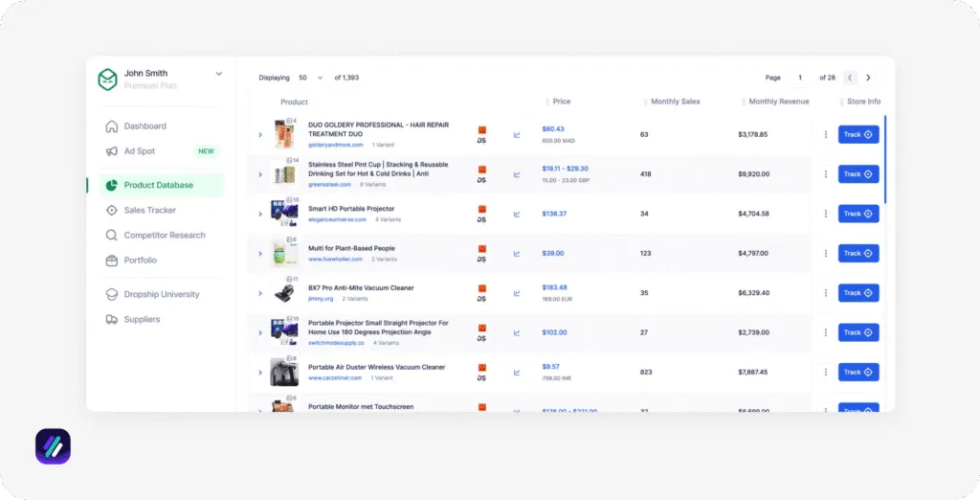Sort by Monthly Sales column

click(x=671, y=102)
